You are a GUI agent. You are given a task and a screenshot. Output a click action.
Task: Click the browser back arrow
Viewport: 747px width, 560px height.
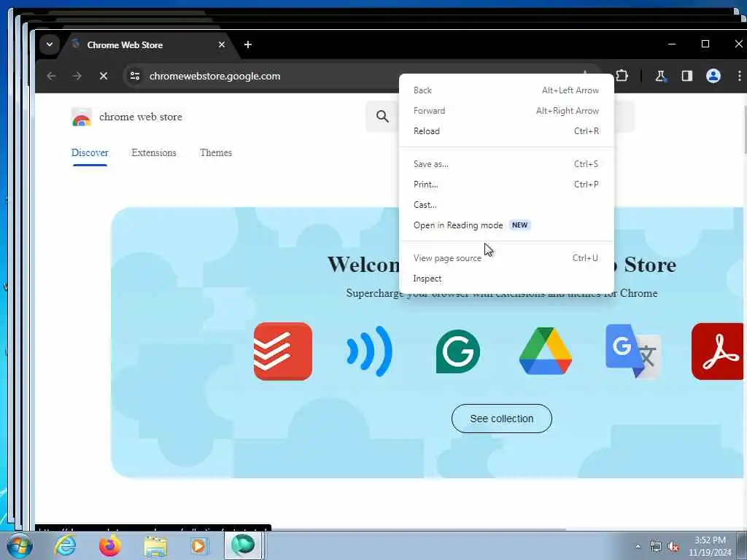52,76
